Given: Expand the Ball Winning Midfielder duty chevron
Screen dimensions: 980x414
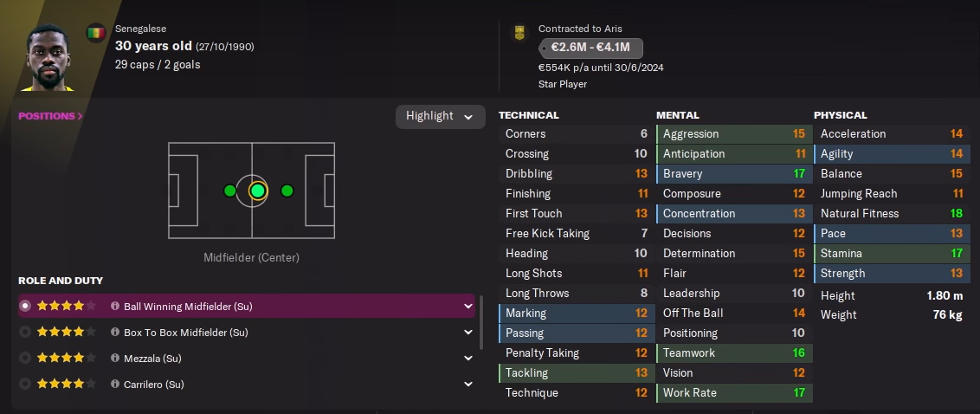Looking at the screenshot, I should [468, 307].
